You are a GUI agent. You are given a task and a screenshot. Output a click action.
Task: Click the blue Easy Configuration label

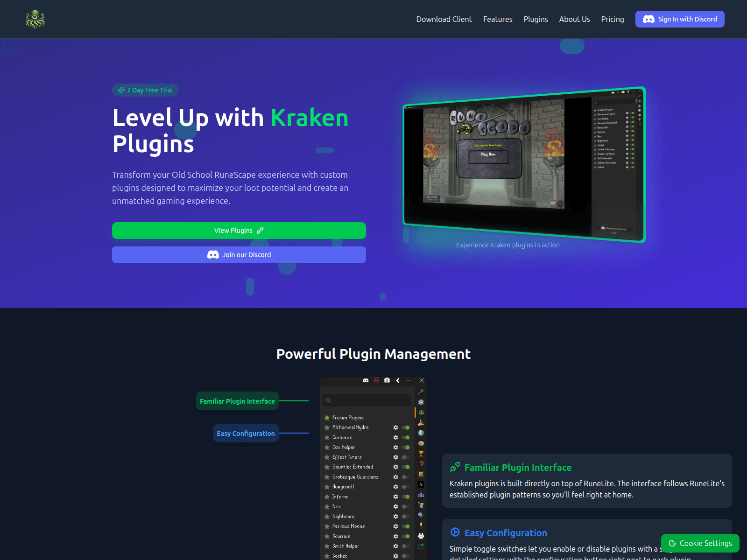point(246,434)
